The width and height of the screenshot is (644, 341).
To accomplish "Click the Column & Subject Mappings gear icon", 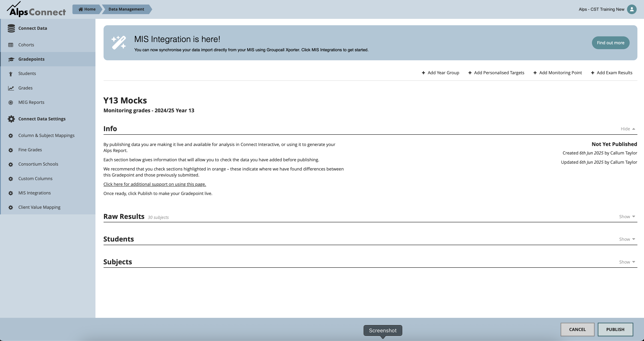I will (11, 136).
